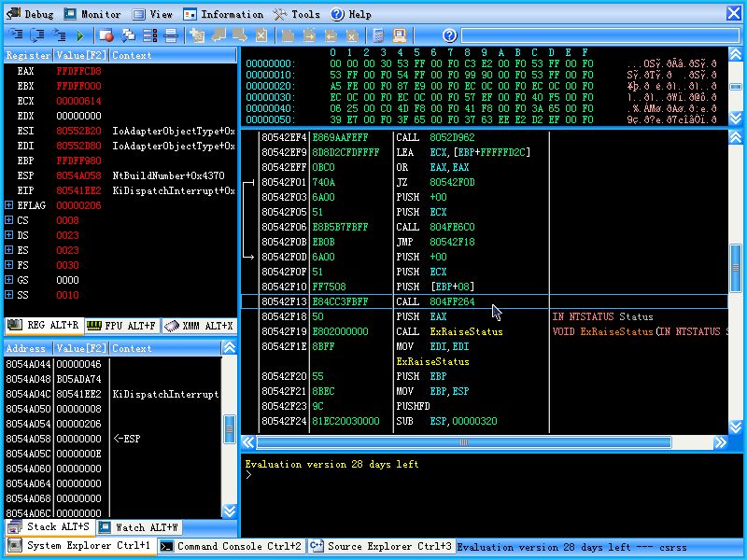Click the Step Out (return) toolbar icon
This screenshot has width=747, height=560.
pos(59,35)
